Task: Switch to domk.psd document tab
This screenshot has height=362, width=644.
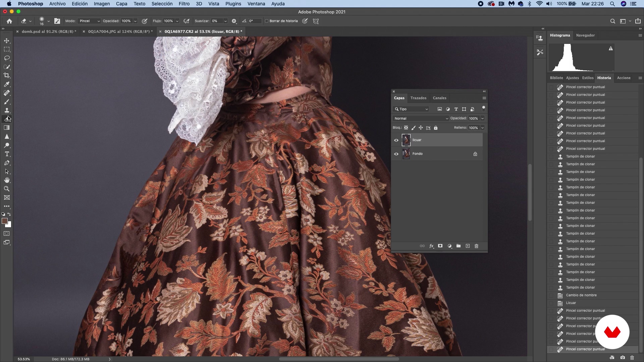Action: [x=49, y=32]
